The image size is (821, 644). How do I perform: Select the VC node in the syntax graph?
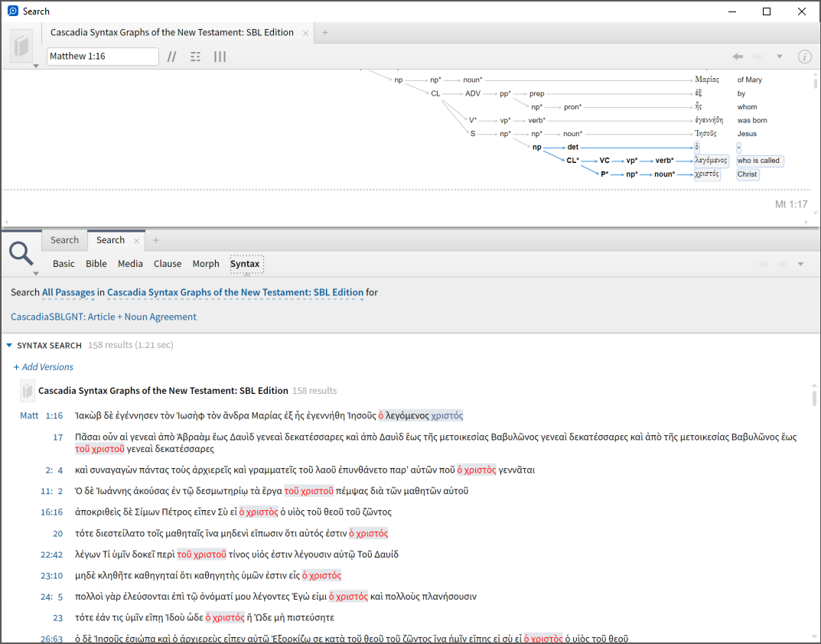pyautogui.click(x=604, y=161)
